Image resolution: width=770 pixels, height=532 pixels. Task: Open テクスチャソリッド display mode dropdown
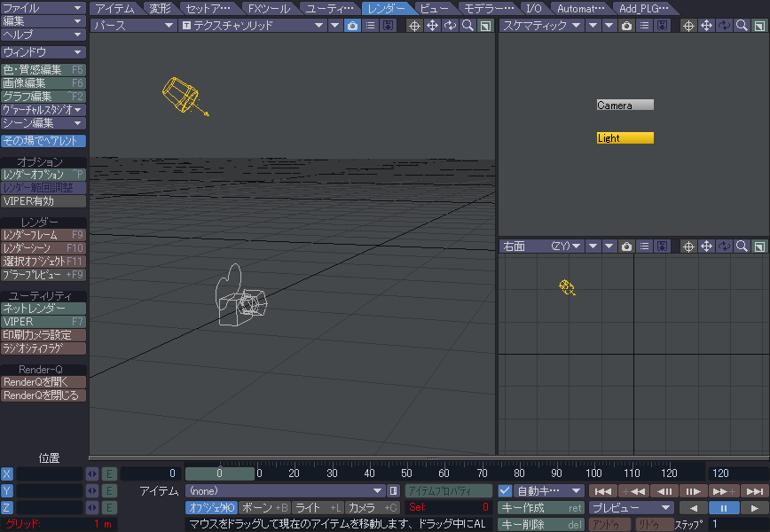(x=253, y=26)
